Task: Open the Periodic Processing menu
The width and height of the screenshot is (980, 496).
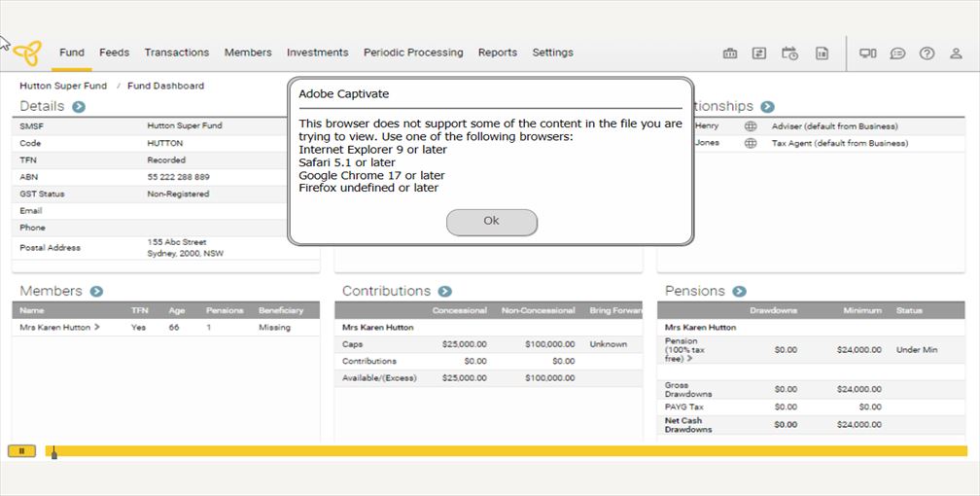Action: click(x=413, y=53)
